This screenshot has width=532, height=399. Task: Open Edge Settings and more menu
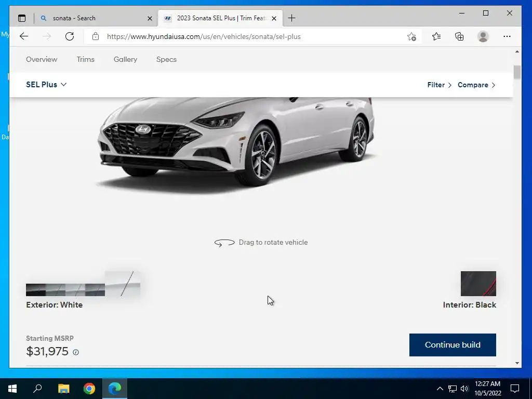507,36
